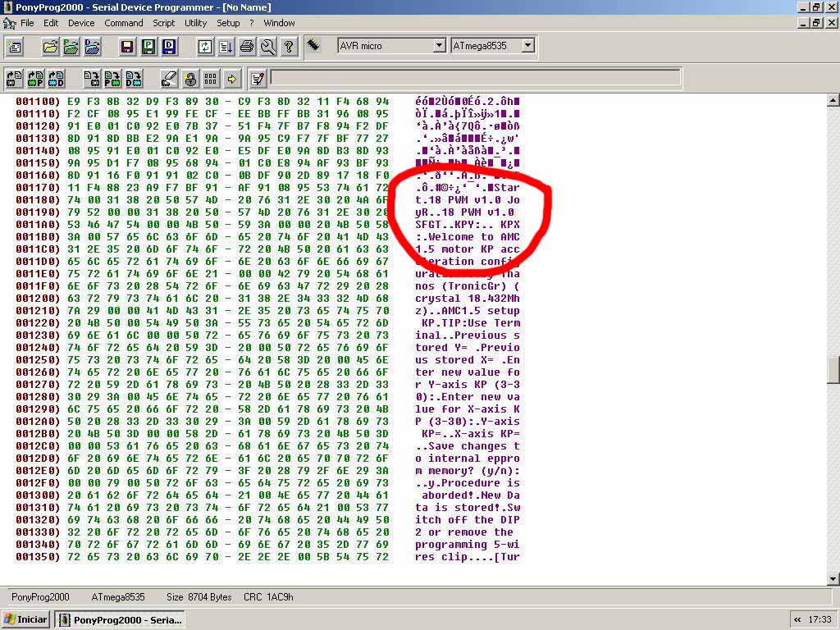The width and height of the screenshot is (840, 630).
Task: Click the vertical scrollbar thumb of the hex view
Action: pos(833,370)
